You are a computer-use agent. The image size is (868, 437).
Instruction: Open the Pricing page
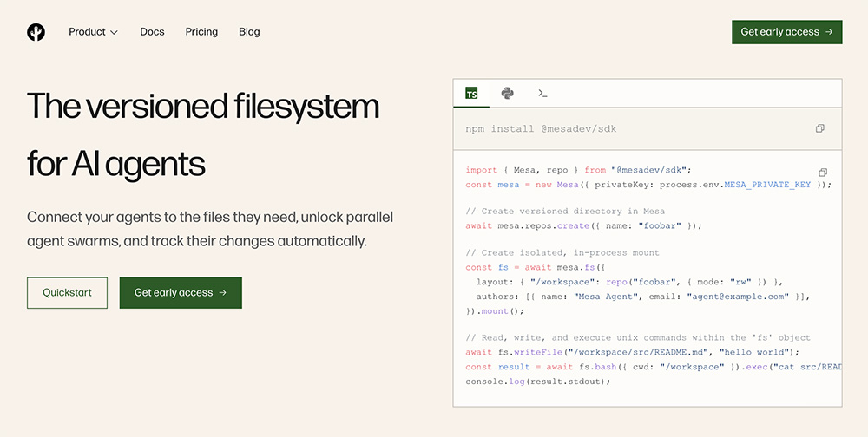tap(201, 32)
